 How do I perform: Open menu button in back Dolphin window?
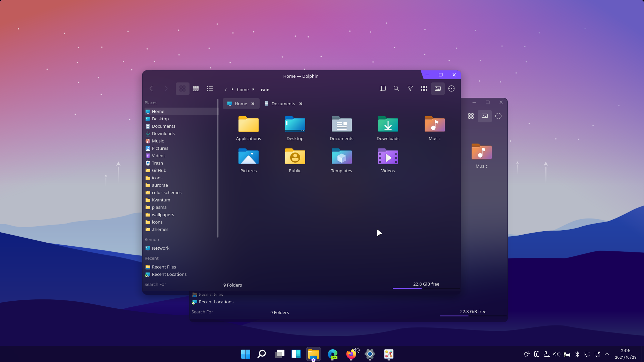tap(498, 116)
